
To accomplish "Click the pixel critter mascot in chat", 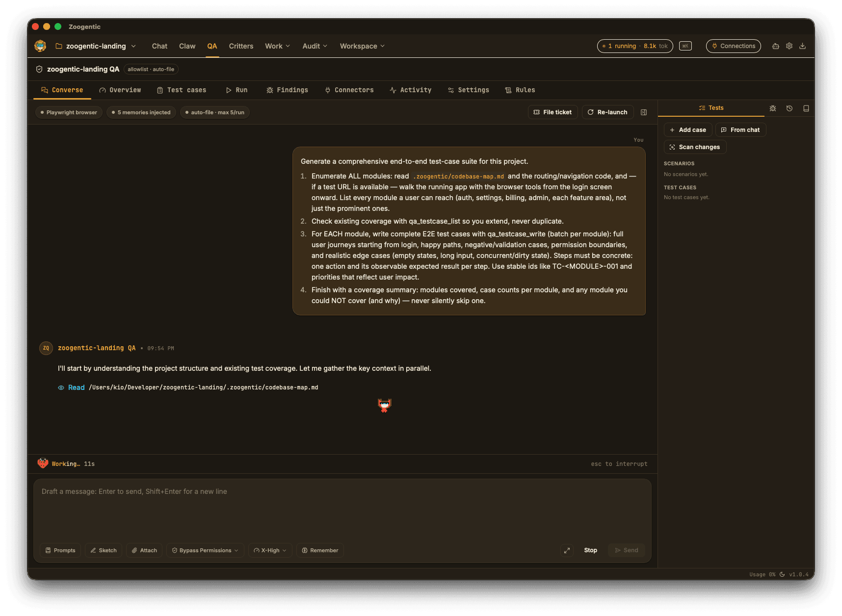I will pos(385,405).
